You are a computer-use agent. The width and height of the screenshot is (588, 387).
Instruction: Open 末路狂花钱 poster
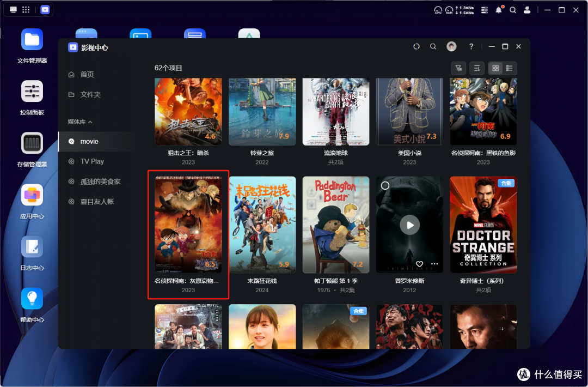click(262, 225)
